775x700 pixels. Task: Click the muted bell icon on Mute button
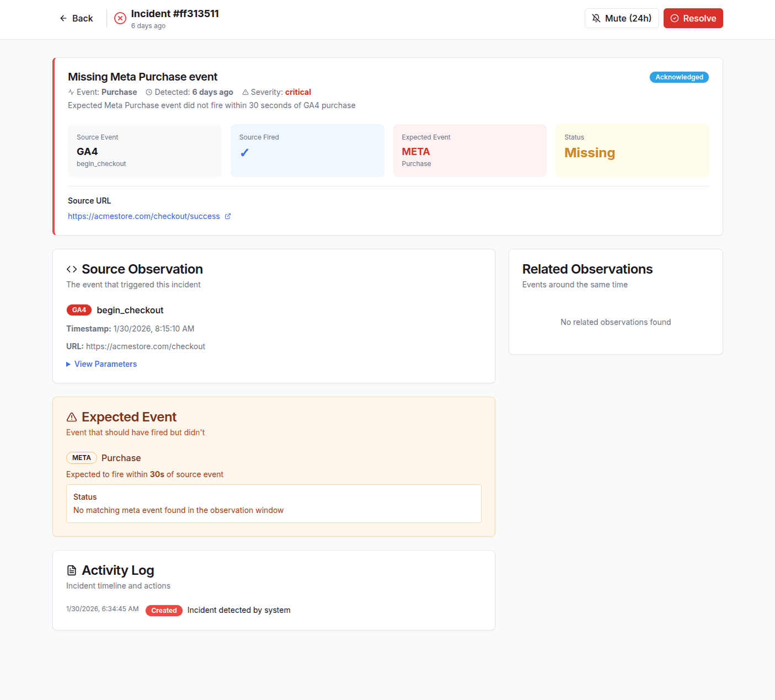[596, 18]
